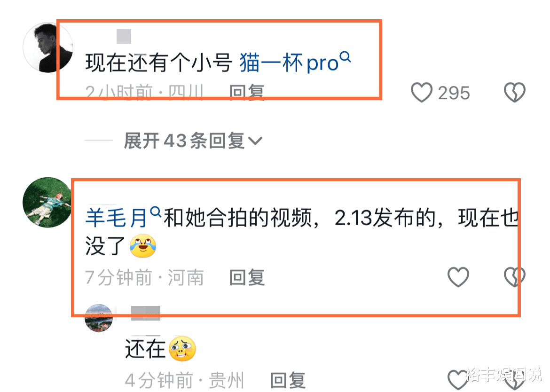Tap broken heart on 河南 comment
Image resolution: width=550 pixels, height=392 pixels.
point(514,277)
